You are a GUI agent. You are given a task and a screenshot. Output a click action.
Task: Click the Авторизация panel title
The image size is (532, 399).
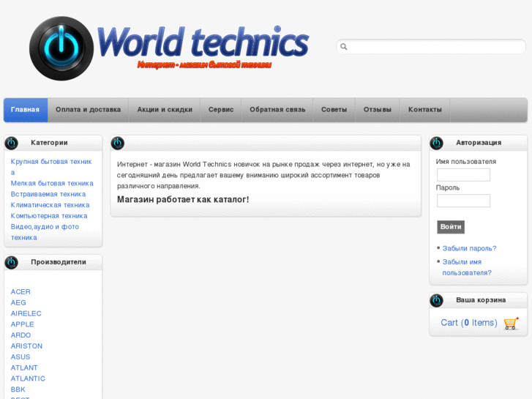[479, 143]
